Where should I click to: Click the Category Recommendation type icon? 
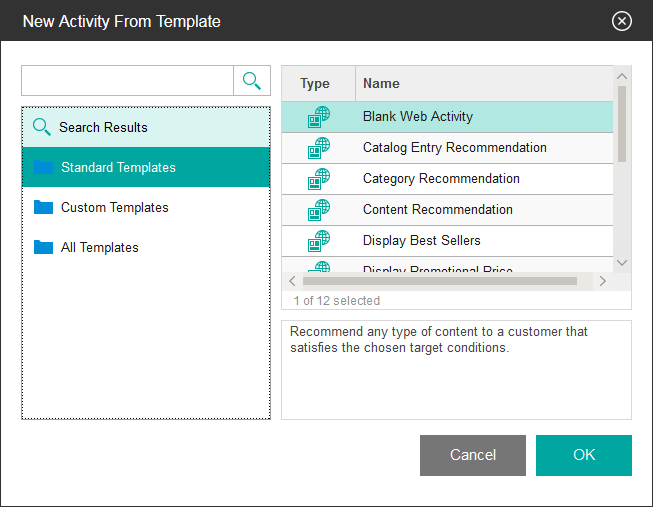[318, 179]
